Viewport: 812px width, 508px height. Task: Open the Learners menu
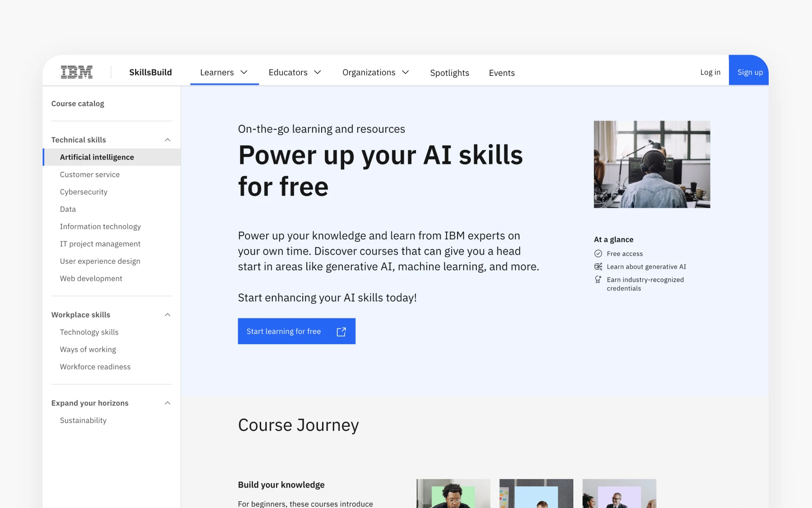(x=224, y=72)
